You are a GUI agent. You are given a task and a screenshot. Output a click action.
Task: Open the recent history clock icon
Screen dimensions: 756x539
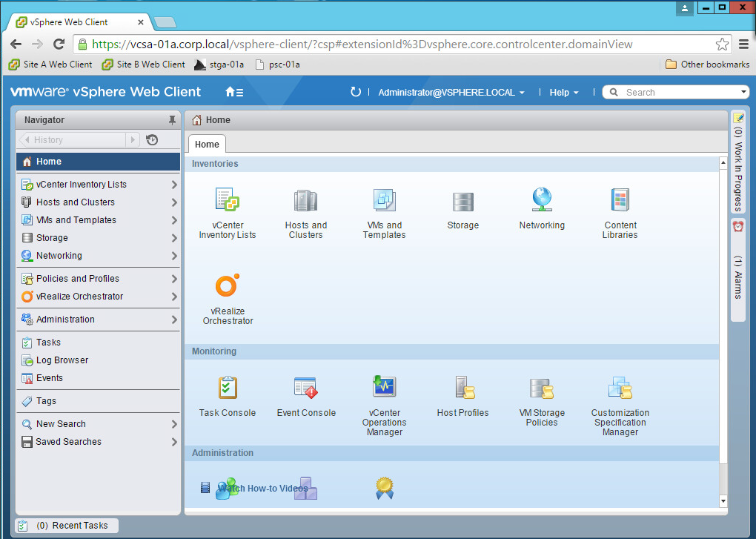tap(152, 140)
